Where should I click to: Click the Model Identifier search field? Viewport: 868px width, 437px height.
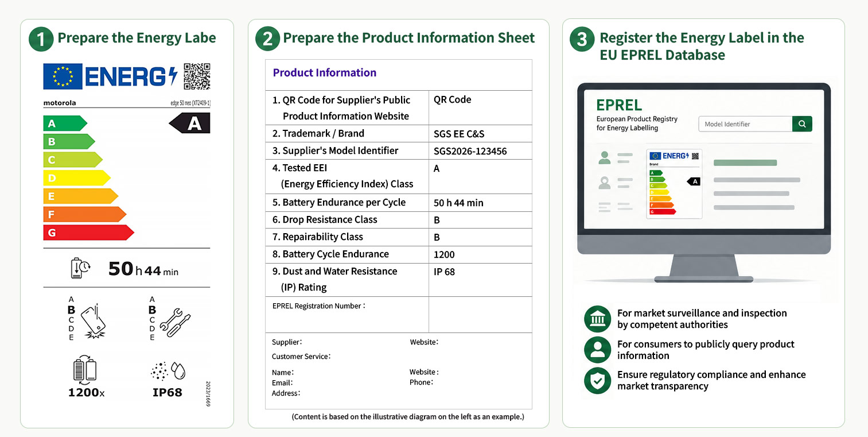745,124
